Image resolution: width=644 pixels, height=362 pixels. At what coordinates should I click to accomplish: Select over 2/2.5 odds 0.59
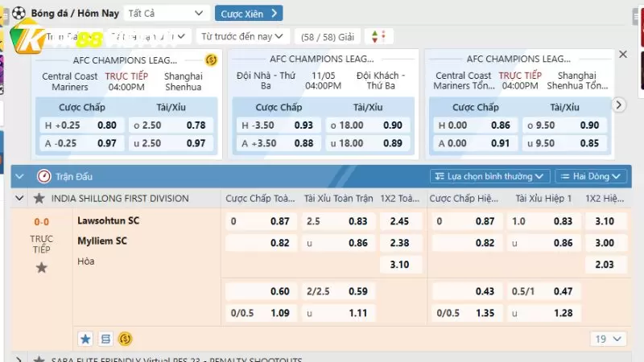point(338,291)
